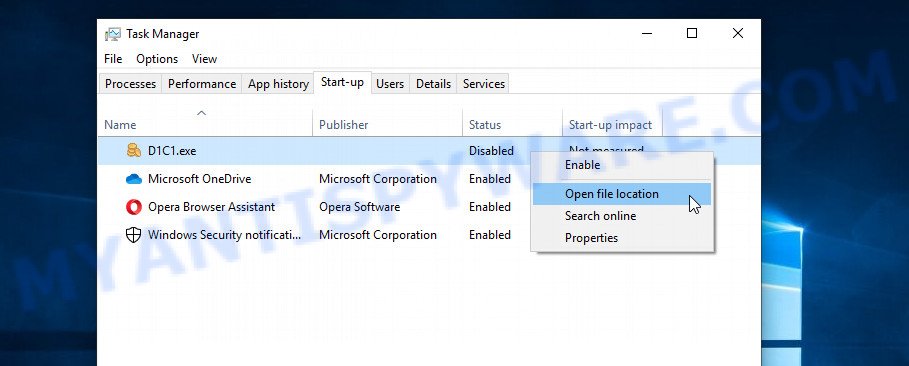
Task: Choose Properties in the context menu
Action: pos(622,238)
